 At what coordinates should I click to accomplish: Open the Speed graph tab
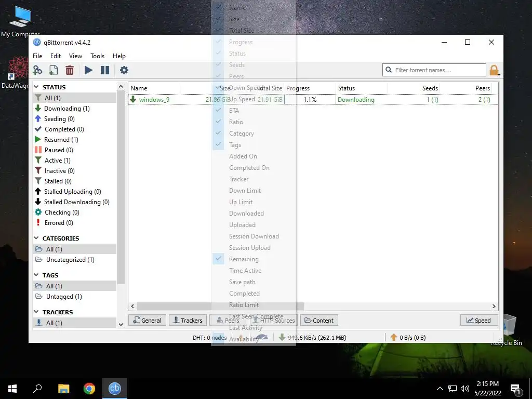pyautogui.click(x=479, y=320)
